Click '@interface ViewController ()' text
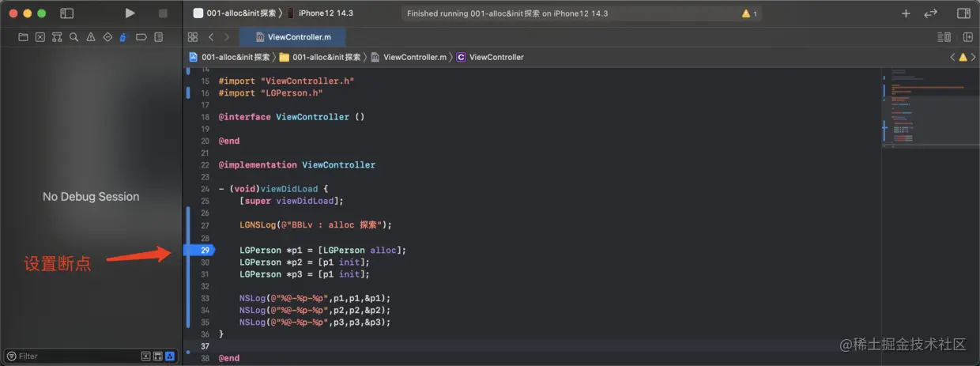 click(292, 117)
